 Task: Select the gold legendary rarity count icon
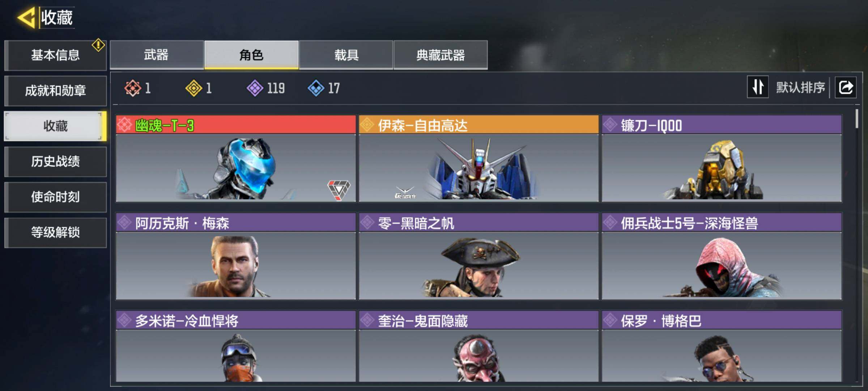(x=194, y=88)
